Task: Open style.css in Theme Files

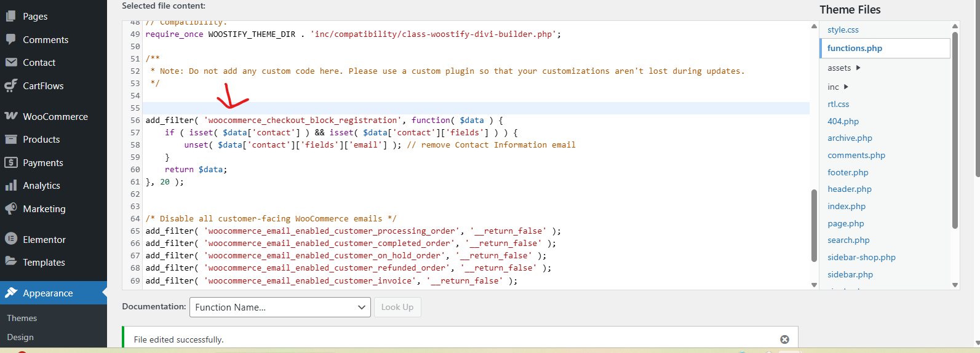Action: [x=843, y=30]
